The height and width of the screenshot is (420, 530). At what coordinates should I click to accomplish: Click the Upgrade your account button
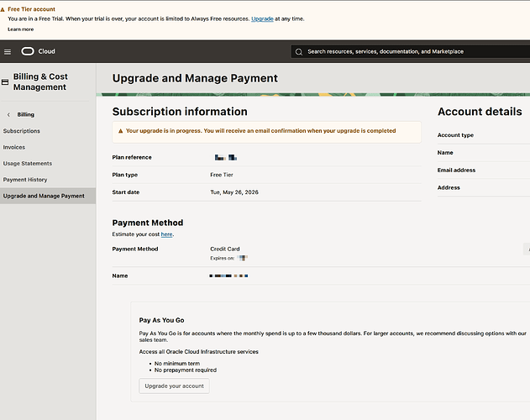click(x=174, y=386)
